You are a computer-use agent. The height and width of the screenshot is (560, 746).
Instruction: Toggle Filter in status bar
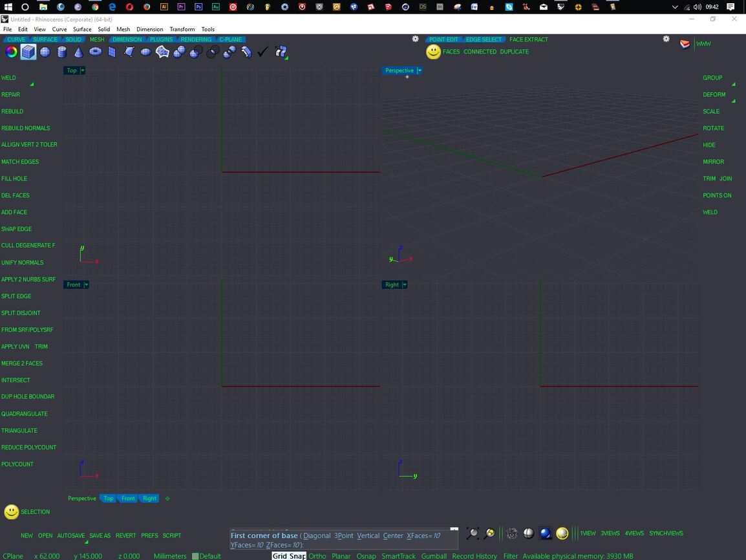click(x=511, y=556)
